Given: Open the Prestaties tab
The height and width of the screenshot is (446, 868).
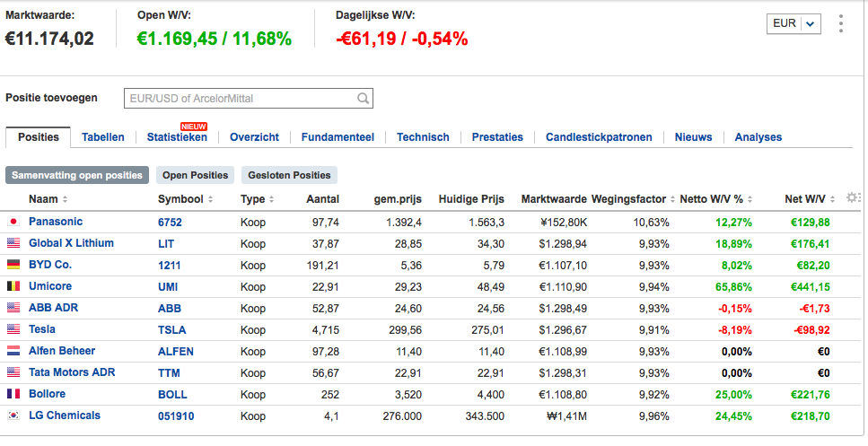Looking at the screenshot, I should point(497,137).
